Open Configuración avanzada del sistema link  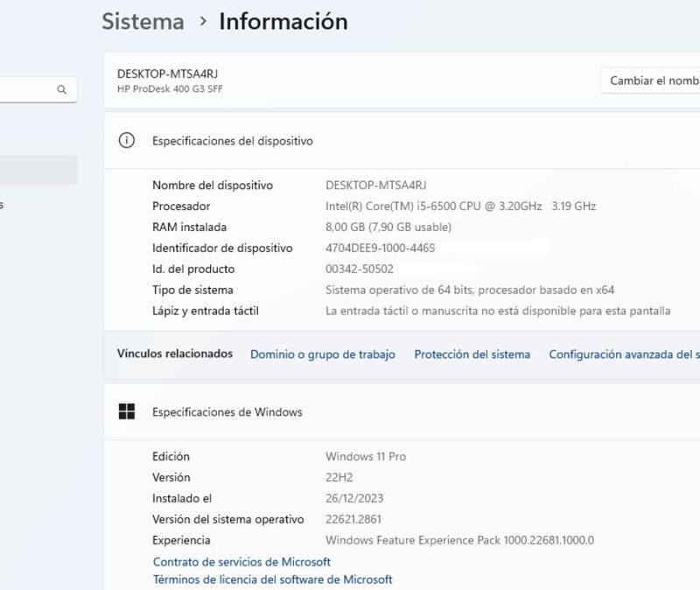click(624, 355)
